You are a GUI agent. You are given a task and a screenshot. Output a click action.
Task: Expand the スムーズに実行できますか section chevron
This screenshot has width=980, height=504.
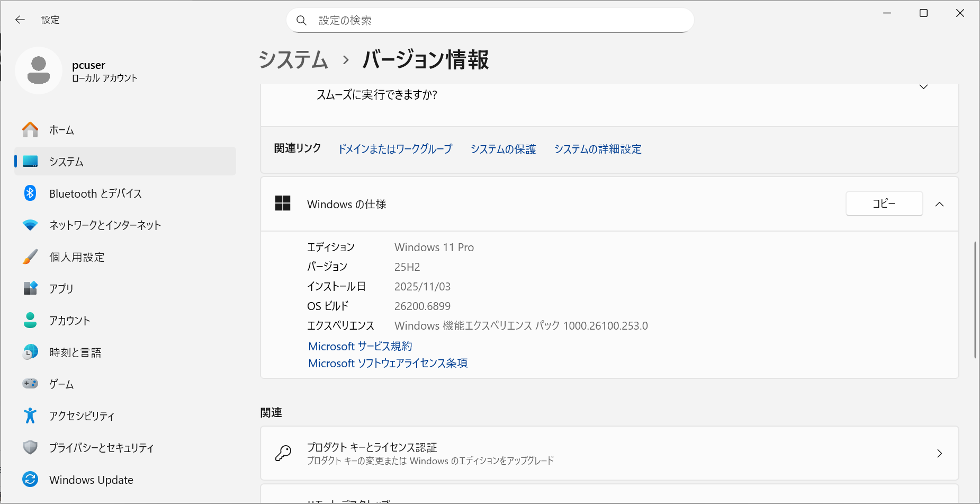[923, 87]
